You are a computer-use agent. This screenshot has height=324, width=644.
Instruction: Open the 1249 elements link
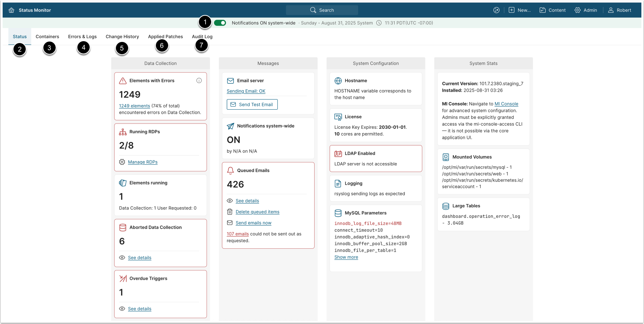coord(135,106)
